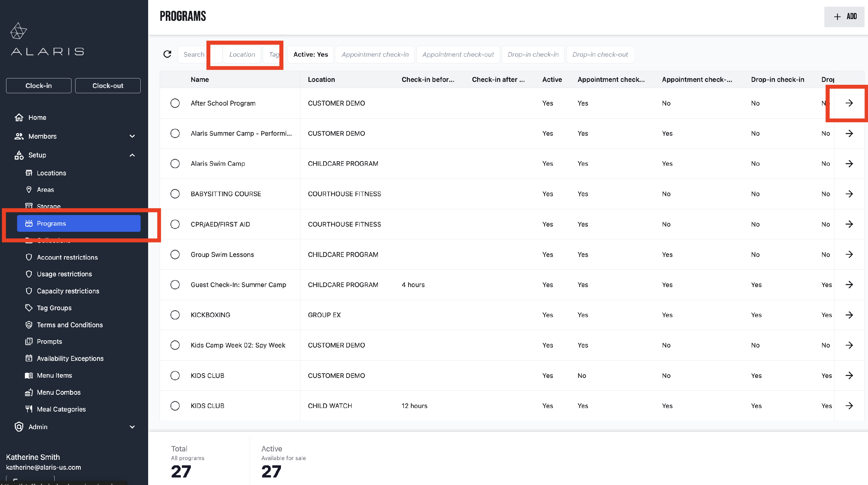
Task: Click the Availability Exceptions calendar icon
Action: click(x=29, y=358)
